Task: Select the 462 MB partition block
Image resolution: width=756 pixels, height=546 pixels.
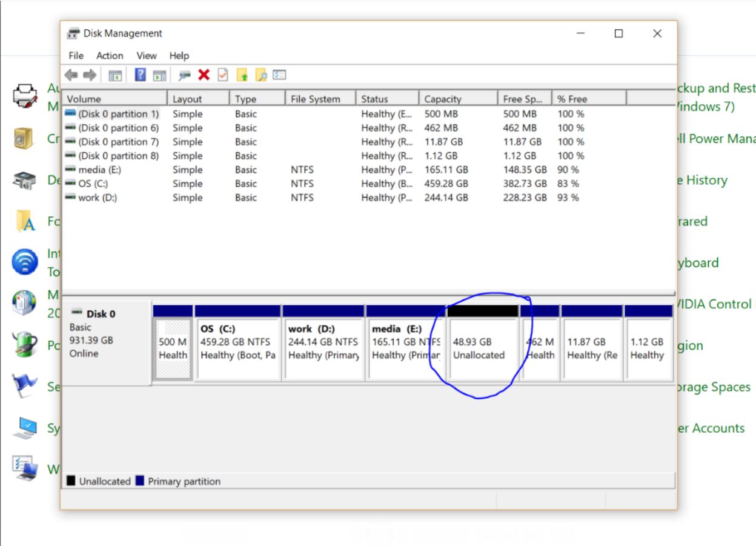Action: coord(540,343)
